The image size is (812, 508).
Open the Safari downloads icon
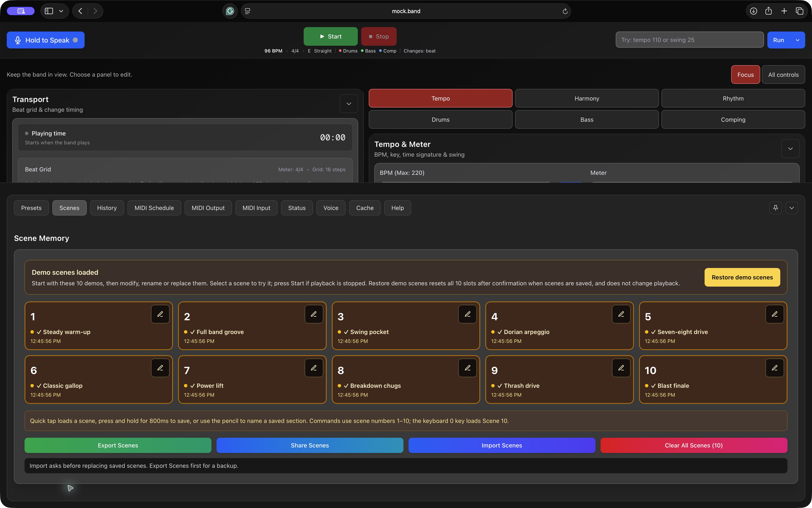tap(754, 11)
